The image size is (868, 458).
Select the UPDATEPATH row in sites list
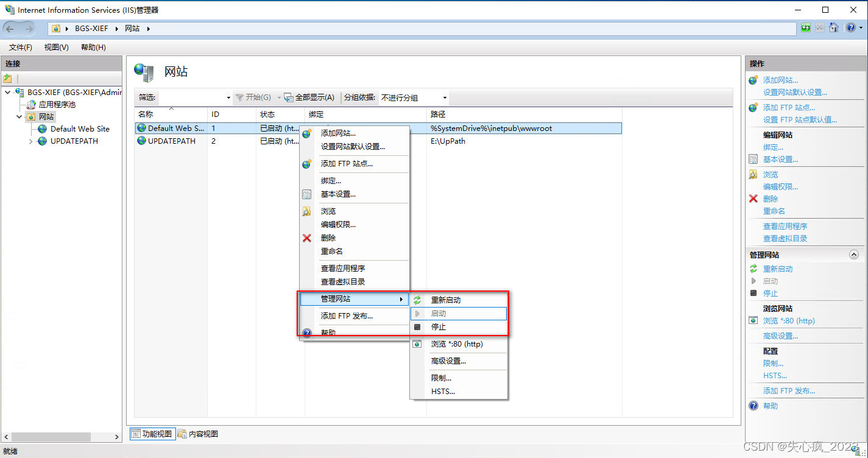378,141
